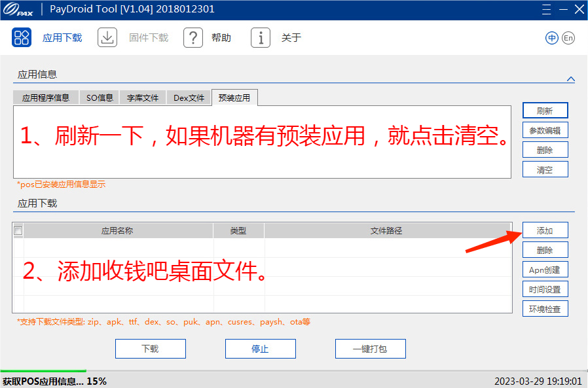Image resolution: width=588 pixels, height=388 pixels.
Task: Click the Apn创建 button
Action: coord(545,270)
